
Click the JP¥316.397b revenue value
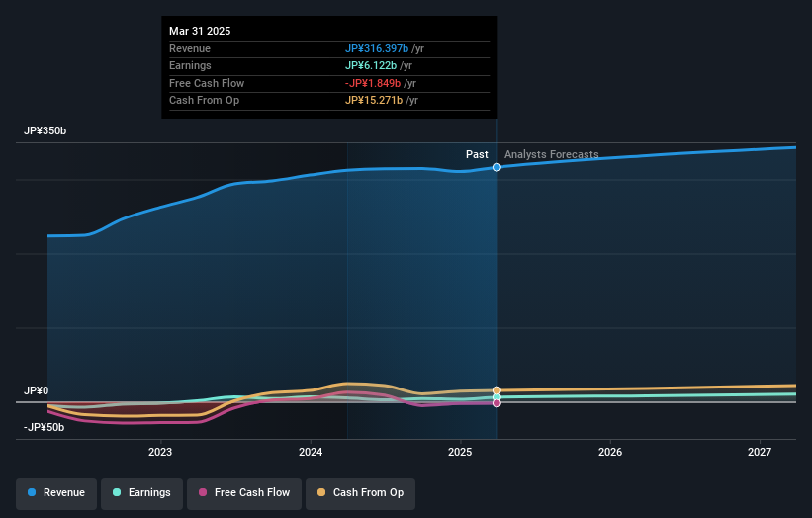[377, 48]
